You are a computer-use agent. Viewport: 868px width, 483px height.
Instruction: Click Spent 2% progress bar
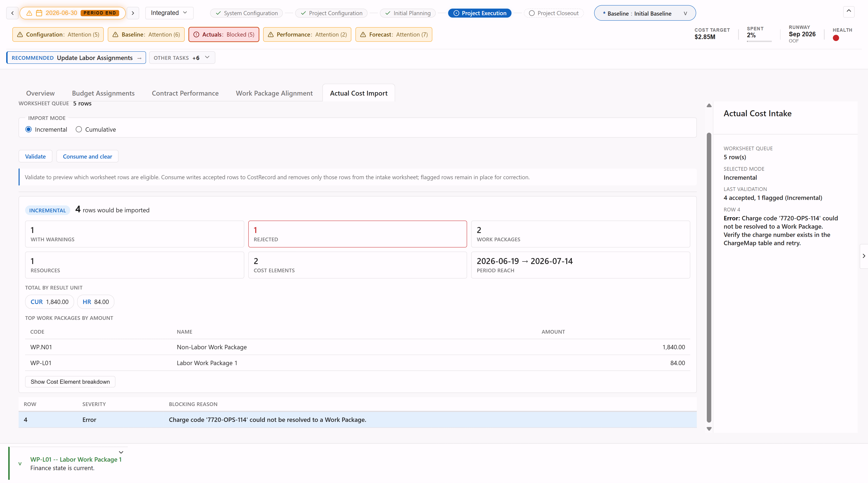[x=759, y=41]
